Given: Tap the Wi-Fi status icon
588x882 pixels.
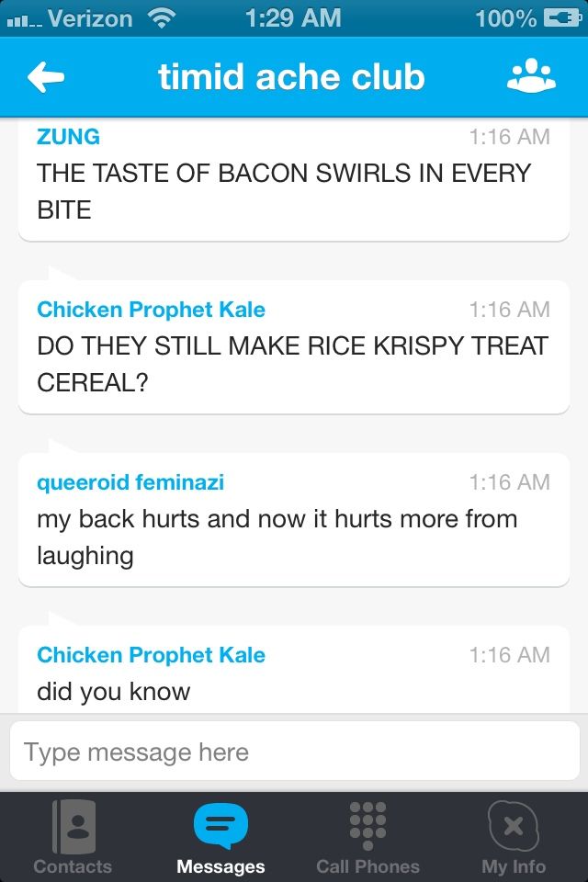Looking at the screenshot, I should tap(162, 17).
